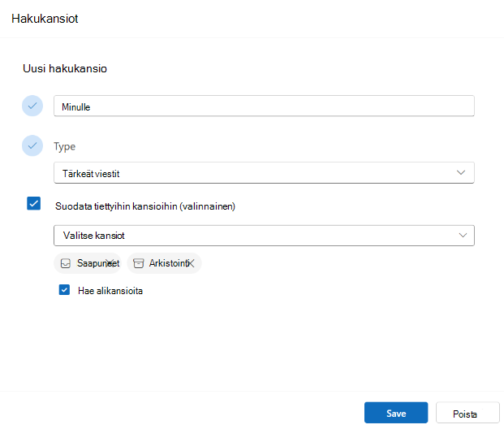Click the archive icon on Arkistointi chip

pyautogui.click(x=139, y=263)
